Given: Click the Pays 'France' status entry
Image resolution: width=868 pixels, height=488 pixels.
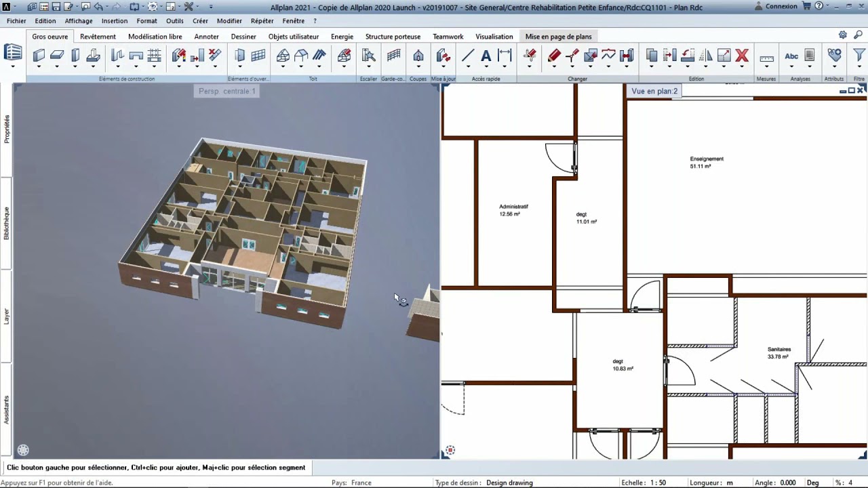Looking at the screenshot, I should [x=361, y=483].
